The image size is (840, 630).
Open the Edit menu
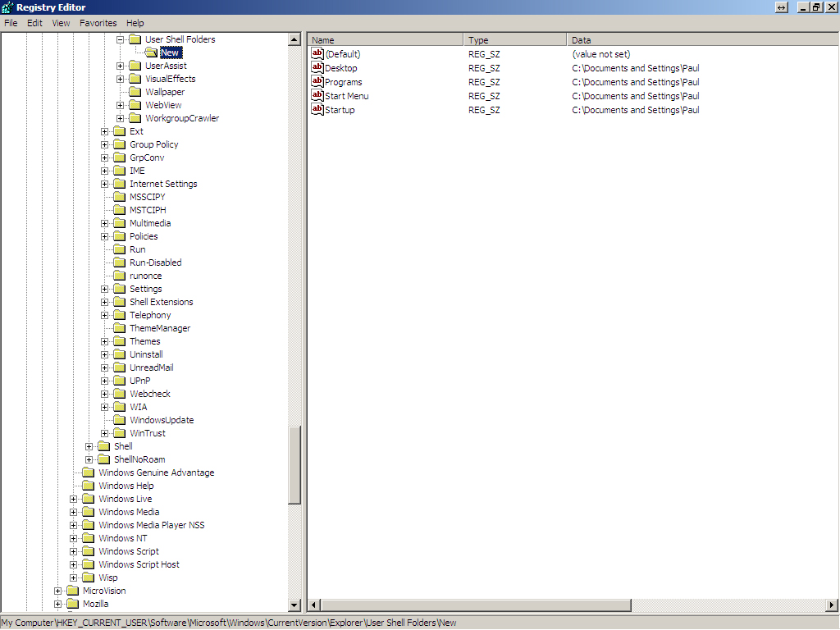tap(34, 23)
